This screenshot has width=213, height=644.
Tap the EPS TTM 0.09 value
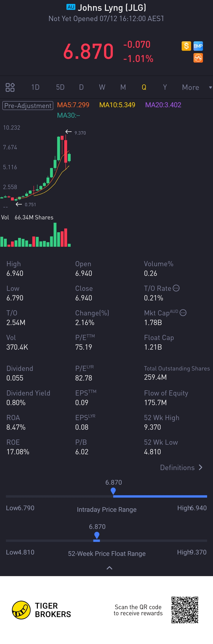[x=82, y=403]
